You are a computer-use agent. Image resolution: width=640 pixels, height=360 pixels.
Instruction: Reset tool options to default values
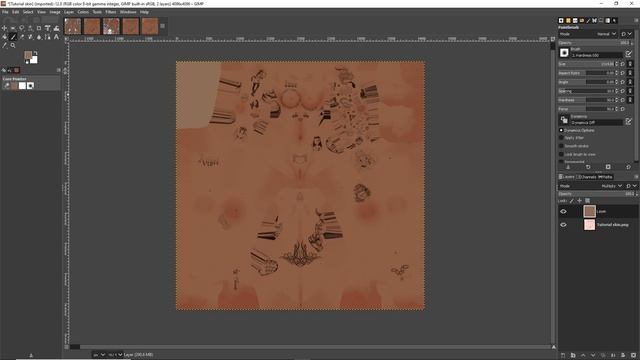(628, 167)
